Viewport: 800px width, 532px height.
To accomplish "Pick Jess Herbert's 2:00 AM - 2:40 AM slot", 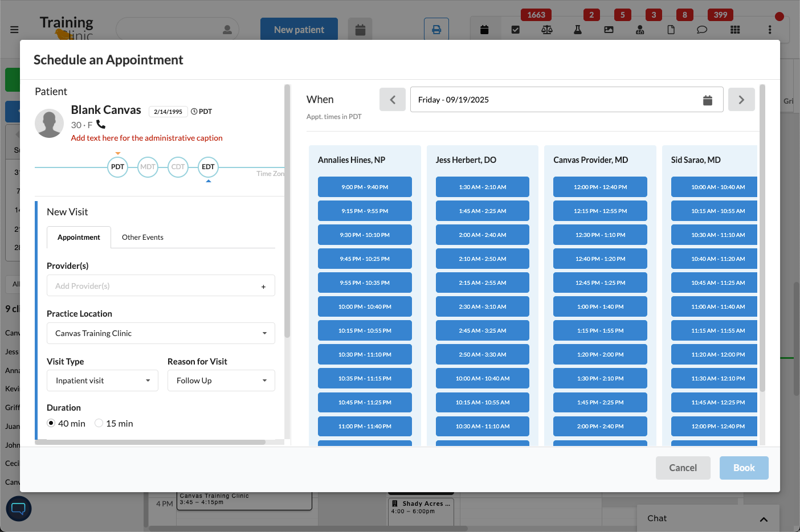I will 482,235.
